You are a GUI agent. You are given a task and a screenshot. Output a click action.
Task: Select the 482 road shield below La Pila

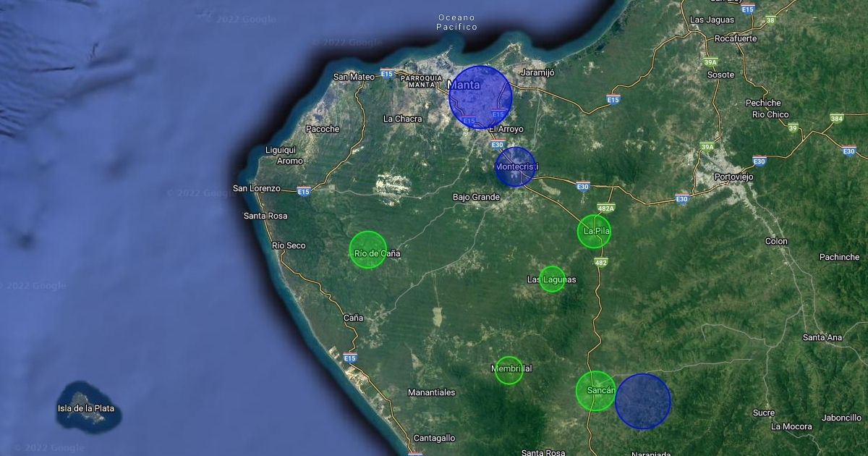tap(601, 263)
